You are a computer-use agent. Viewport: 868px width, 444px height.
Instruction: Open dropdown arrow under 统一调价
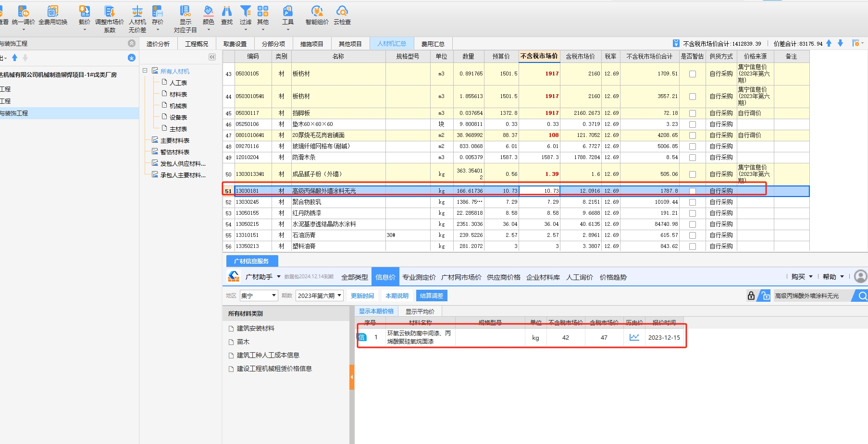pos(23,30)
